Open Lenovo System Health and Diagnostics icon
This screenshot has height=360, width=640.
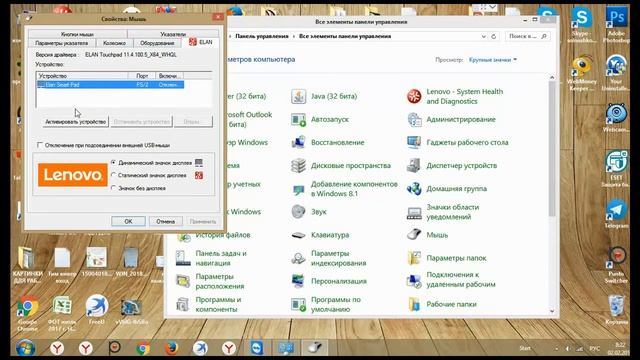tap(414, 96)
